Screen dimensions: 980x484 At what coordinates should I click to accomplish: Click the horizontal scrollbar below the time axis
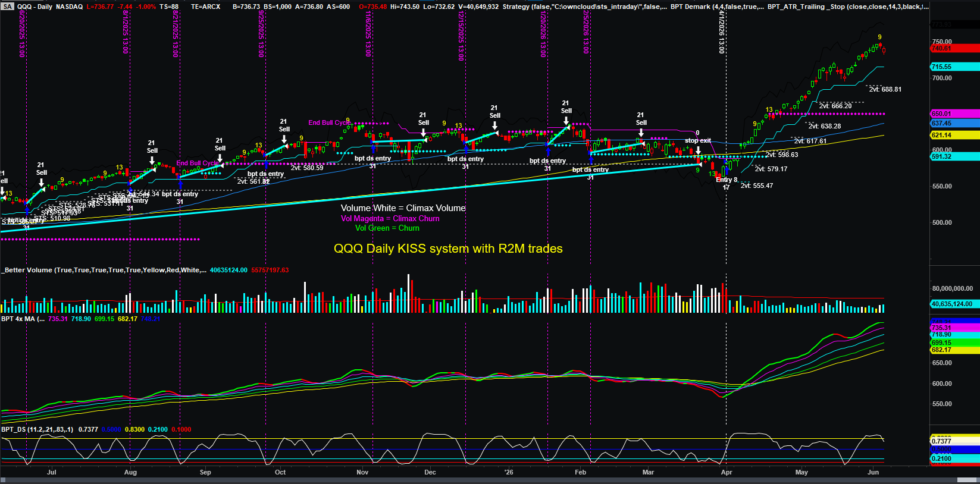(x=490, y=480)
